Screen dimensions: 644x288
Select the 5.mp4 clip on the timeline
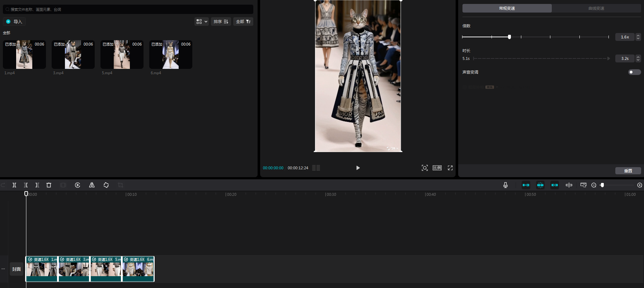(x=106, y=269)
